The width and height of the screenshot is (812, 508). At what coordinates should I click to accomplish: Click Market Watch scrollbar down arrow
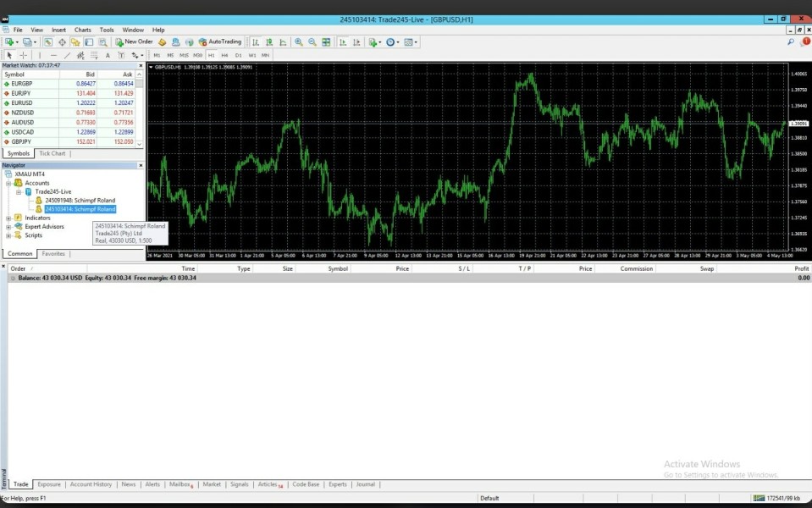coord(139,144)
